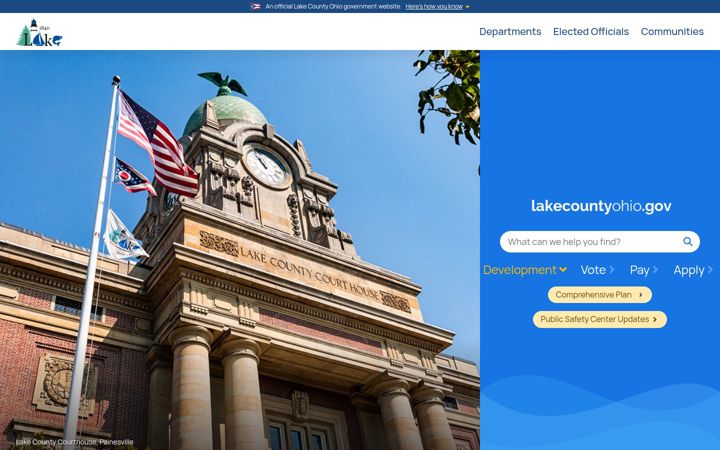Collapse the Development category

point(525,270)
